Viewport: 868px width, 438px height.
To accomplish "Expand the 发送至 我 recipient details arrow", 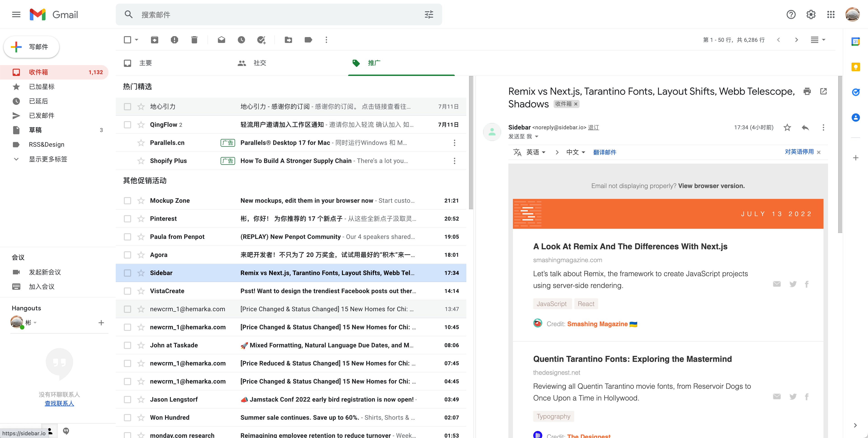I will [x=537, y=137].
